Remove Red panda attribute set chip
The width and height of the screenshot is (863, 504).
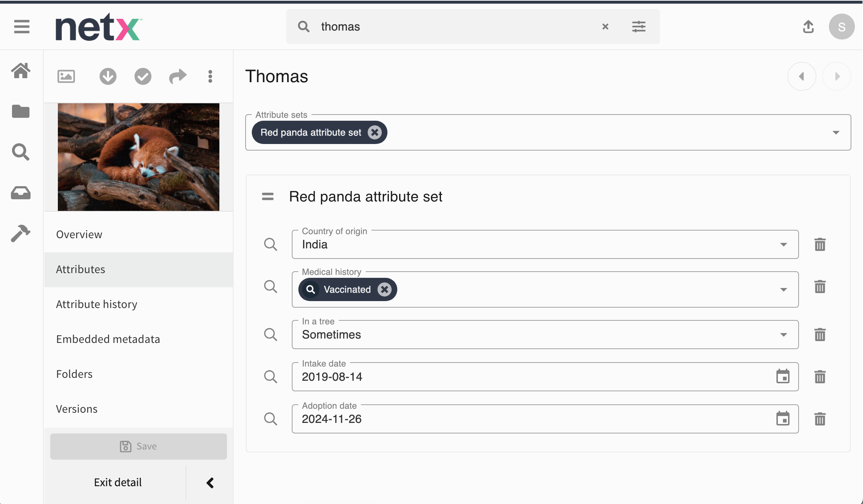pyautogui.click(x=374, y=132)
